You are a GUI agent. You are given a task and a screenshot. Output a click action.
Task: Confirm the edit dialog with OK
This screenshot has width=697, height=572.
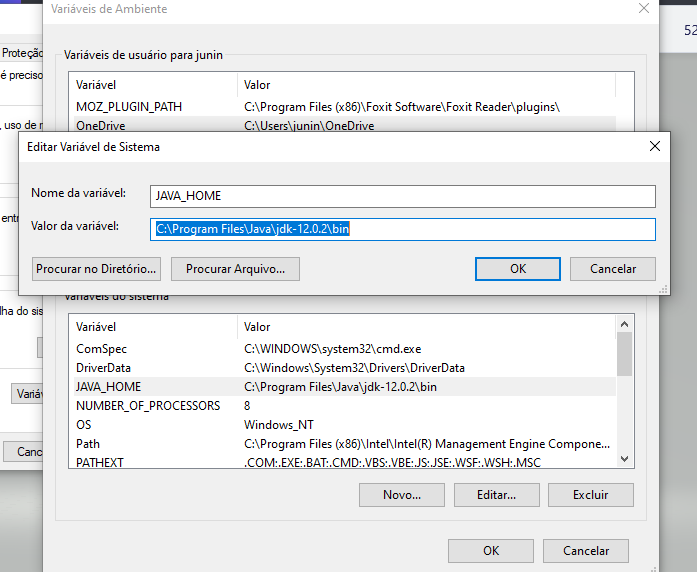[x=517, y=269]
